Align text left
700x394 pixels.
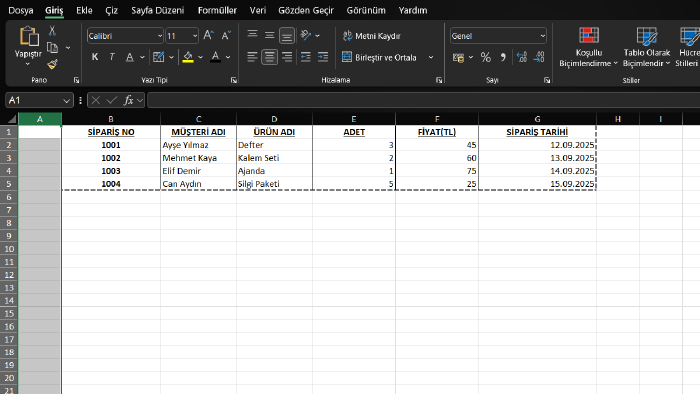(x=252, y=57)
